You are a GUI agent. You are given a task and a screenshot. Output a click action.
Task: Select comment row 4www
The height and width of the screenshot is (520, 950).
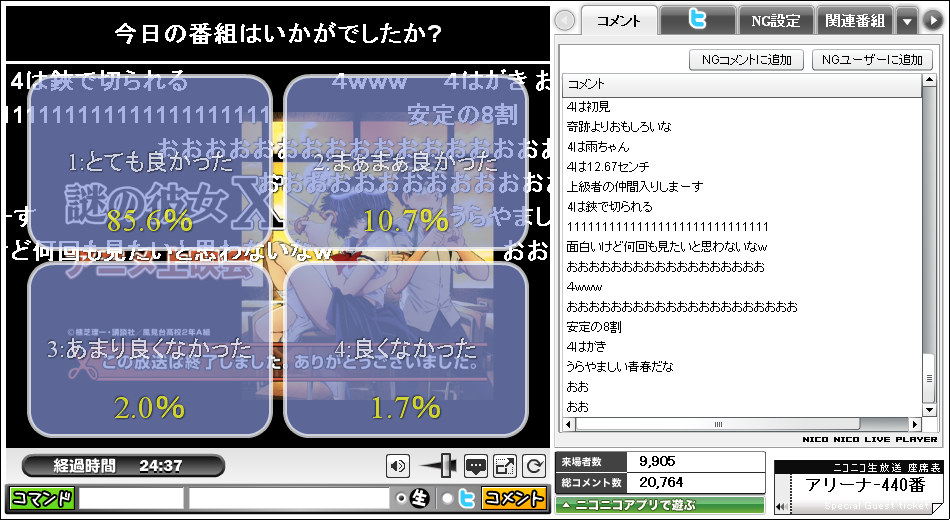pyautogui.click(x=742, y=287)
